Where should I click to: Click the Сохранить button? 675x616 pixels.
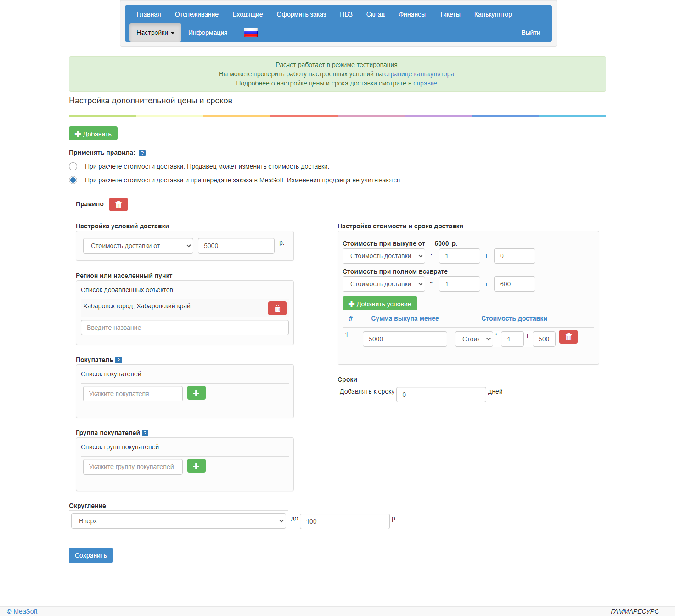(91, 555)
